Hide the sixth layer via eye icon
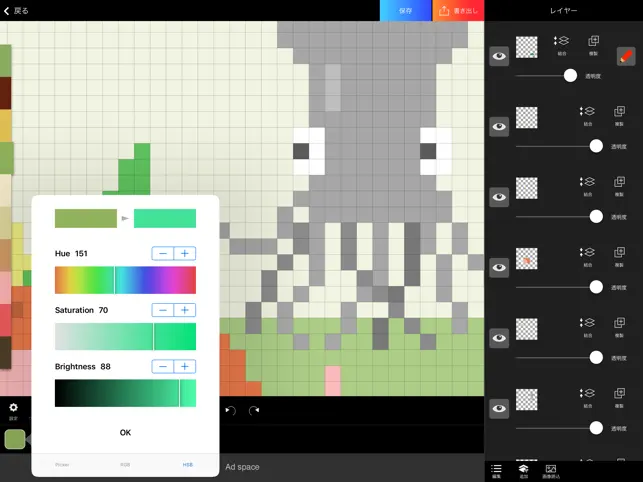Image resolution: width=643 pixels, height=482 pixels. coord(499,409)
